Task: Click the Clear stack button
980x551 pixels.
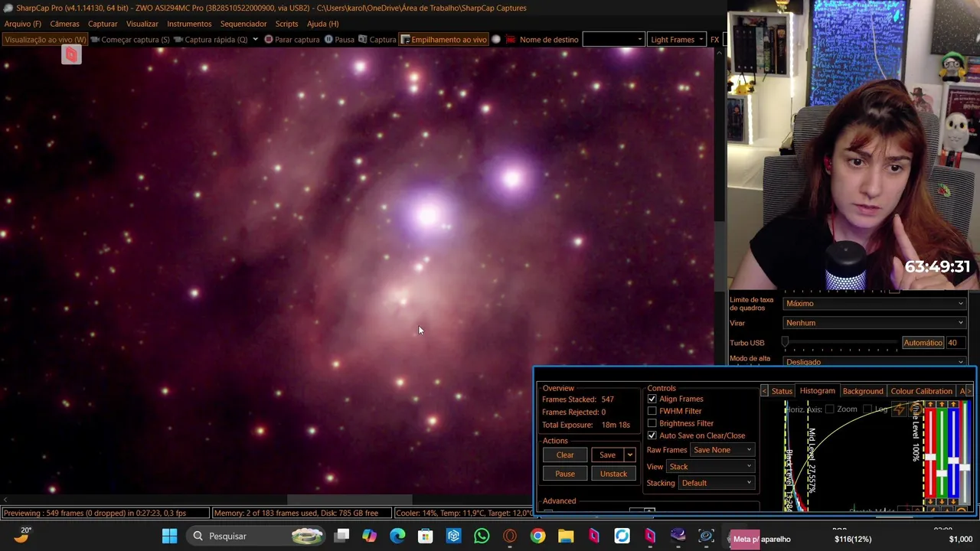Action: click(565, 455)
